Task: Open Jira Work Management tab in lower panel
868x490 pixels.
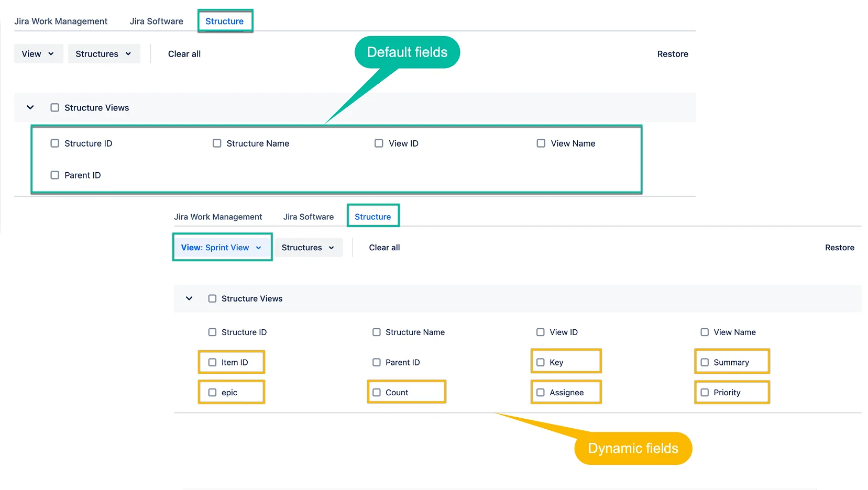Action: pos(218,217)
